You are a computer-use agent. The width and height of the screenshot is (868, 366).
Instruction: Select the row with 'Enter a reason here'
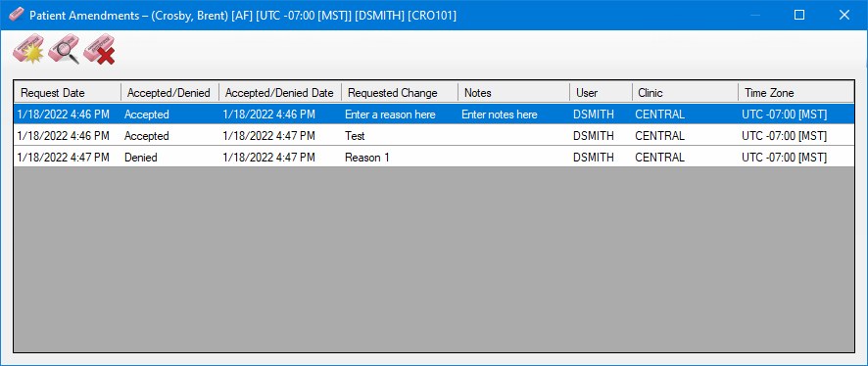click(434, 114)
